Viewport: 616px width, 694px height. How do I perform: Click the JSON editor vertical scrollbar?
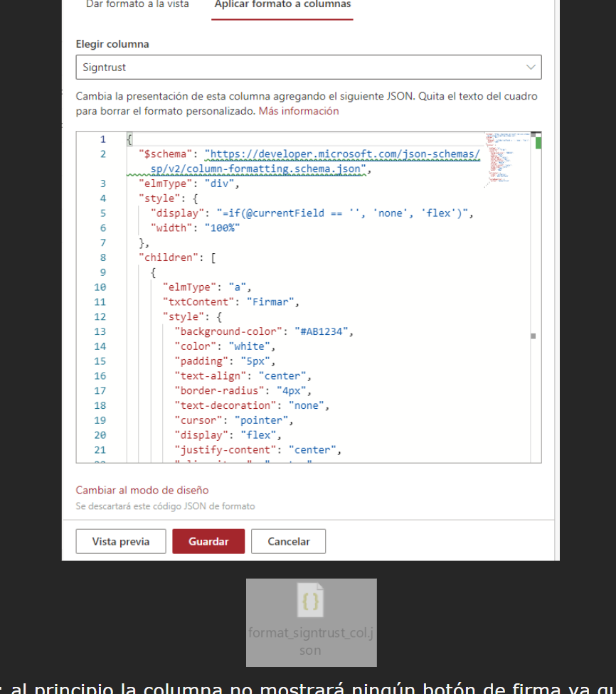537,299
